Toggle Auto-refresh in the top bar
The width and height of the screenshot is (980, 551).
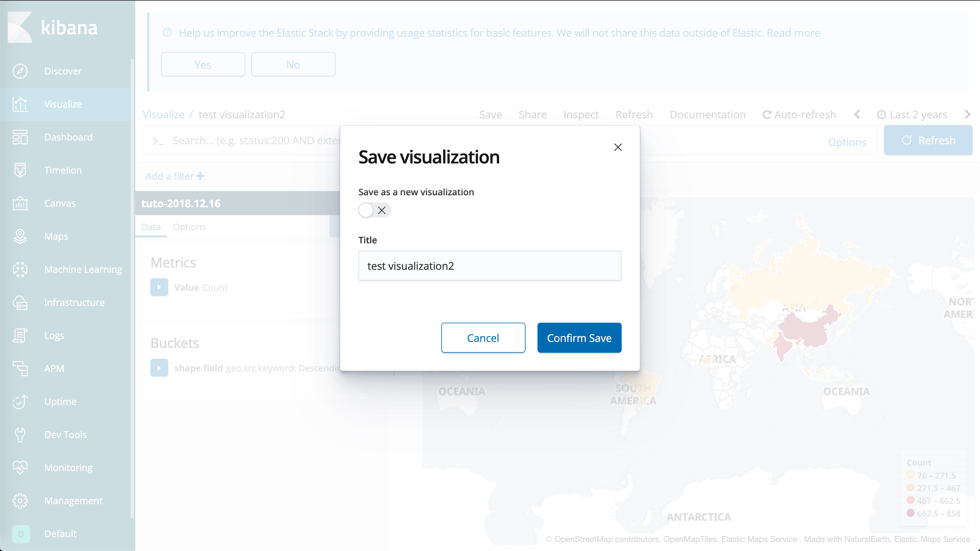point(799,115)
